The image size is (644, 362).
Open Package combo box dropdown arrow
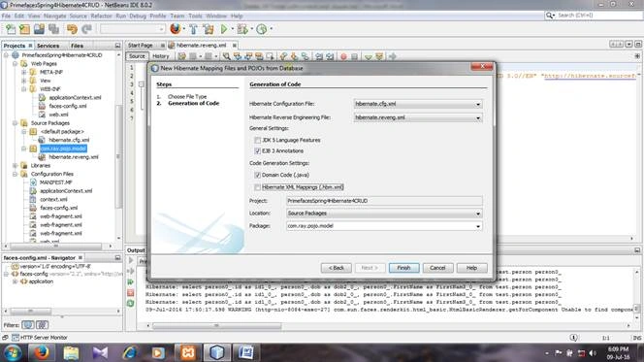coord(478,226)
